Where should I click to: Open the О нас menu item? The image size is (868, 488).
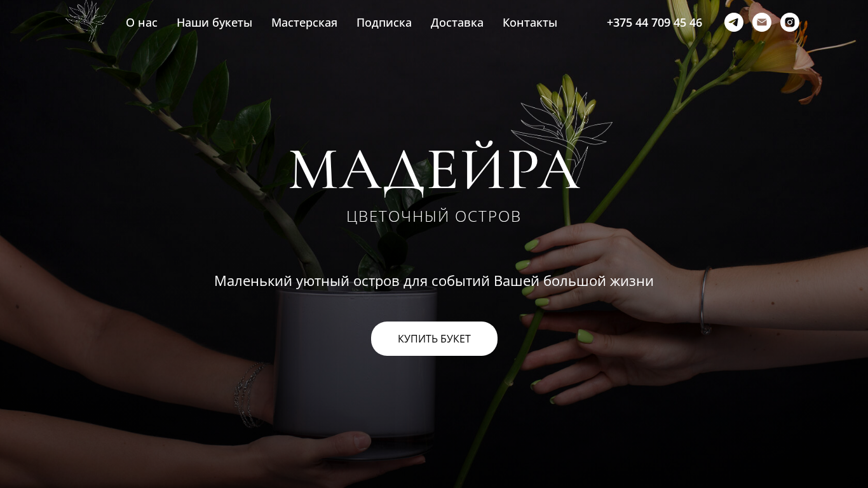[142, 23]
